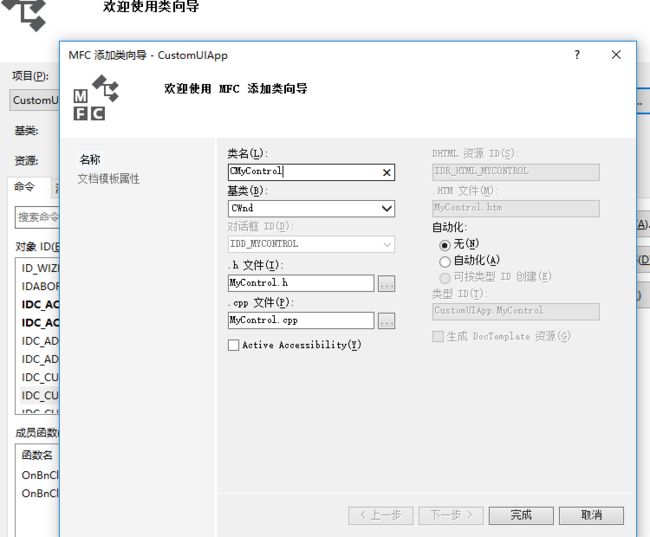Viewport: 650px width, 537px height.
Task: Select IDABOR item in the object ID list
Action: pyautogui.click(x=40, y=287)
